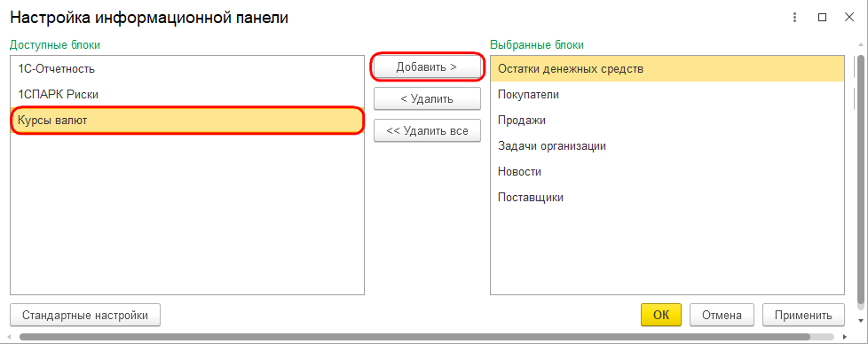Open the three-dot more options menu
The width and height of the screenshot is (868, 344).
click(x=795, y=18)
